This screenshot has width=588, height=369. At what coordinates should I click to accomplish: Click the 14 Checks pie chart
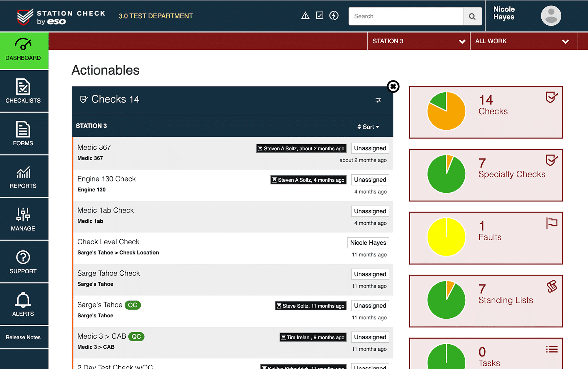click(x=446, y=111)
